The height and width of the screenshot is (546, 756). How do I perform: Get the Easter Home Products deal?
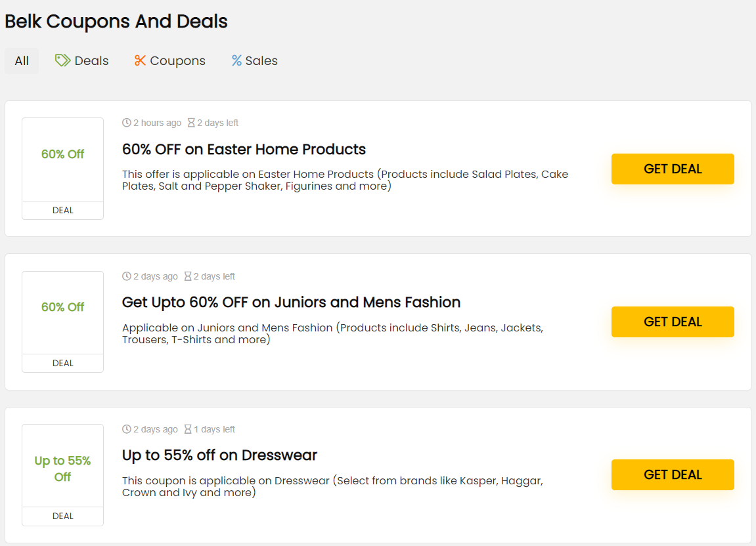tap(673, 169)
